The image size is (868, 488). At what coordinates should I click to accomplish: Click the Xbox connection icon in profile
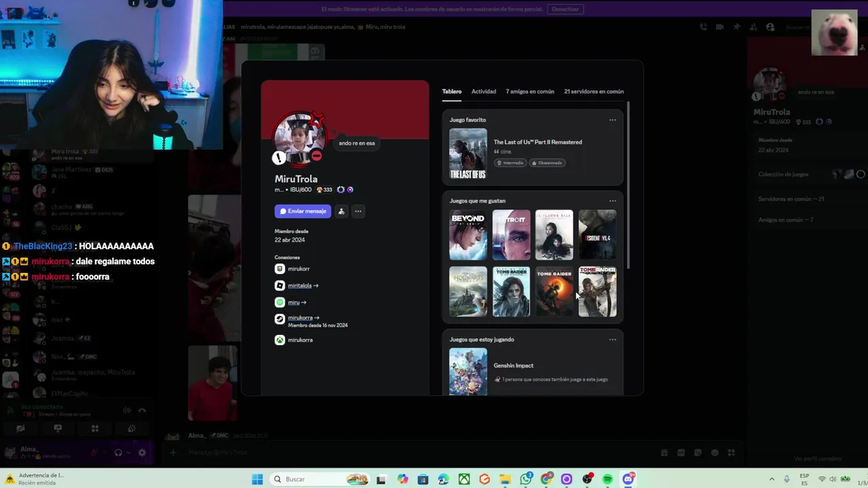coord(279,340)
